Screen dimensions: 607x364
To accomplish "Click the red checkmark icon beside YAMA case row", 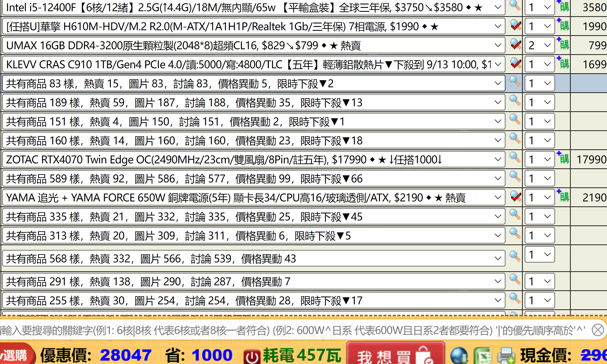I will click(x=515, y=196).
